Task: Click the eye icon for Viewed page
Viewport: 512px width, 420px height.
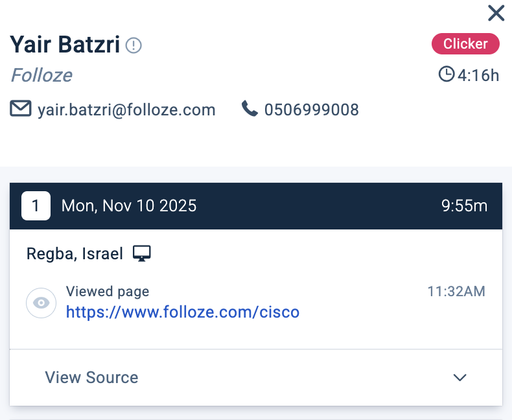Action: click(41, 303)
